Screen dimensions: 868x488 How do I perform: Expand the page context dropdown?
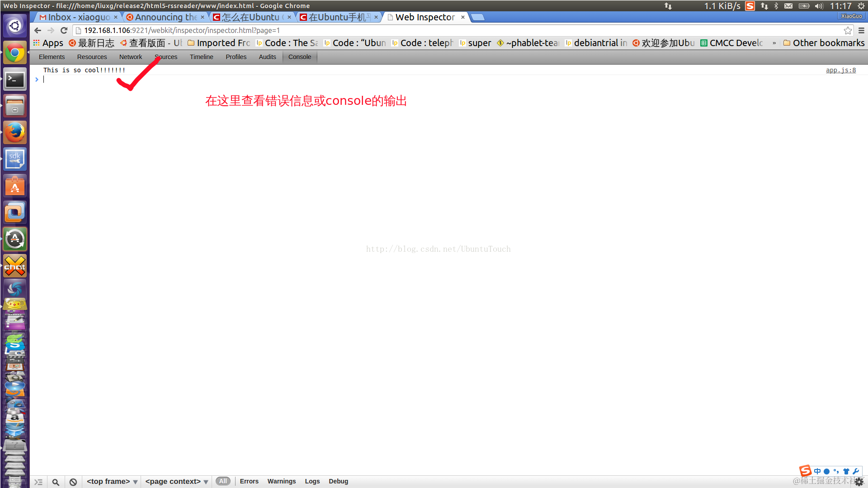coord(176,481)
